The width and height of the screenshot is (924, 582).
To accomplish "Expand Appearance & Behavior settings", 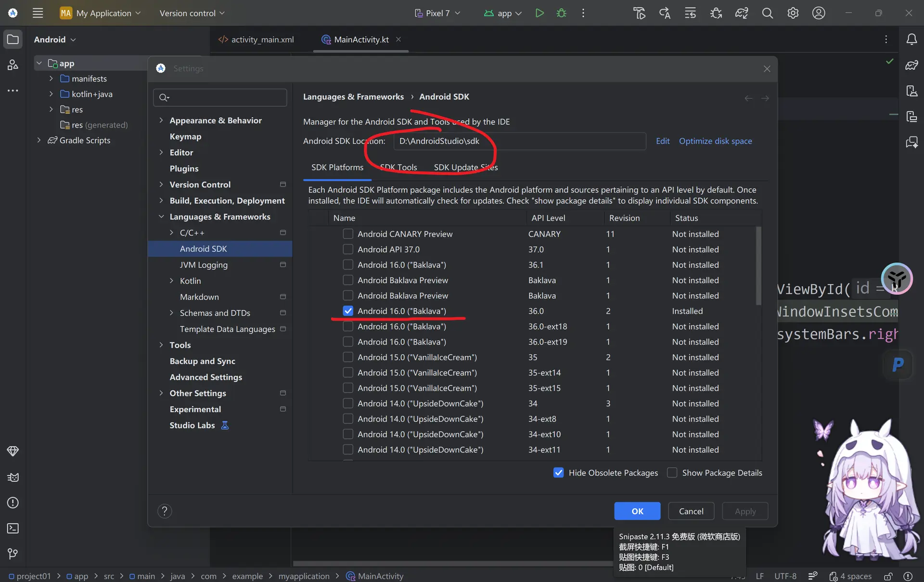I will [161, 120].
